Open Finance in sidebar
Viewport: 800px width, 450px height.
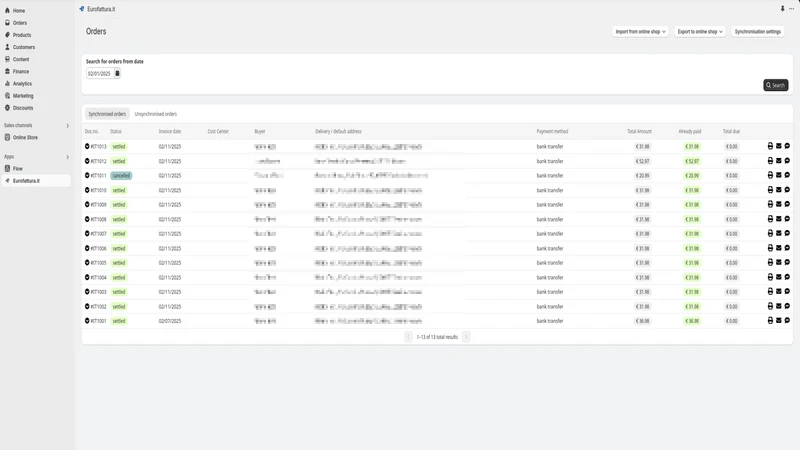[21, 71]
